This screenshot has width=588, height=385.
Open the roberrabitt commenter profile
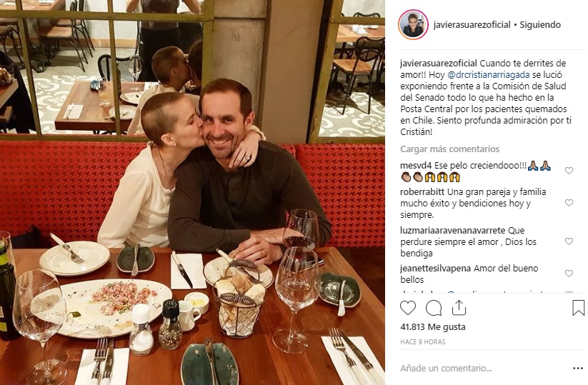(422, 192)
